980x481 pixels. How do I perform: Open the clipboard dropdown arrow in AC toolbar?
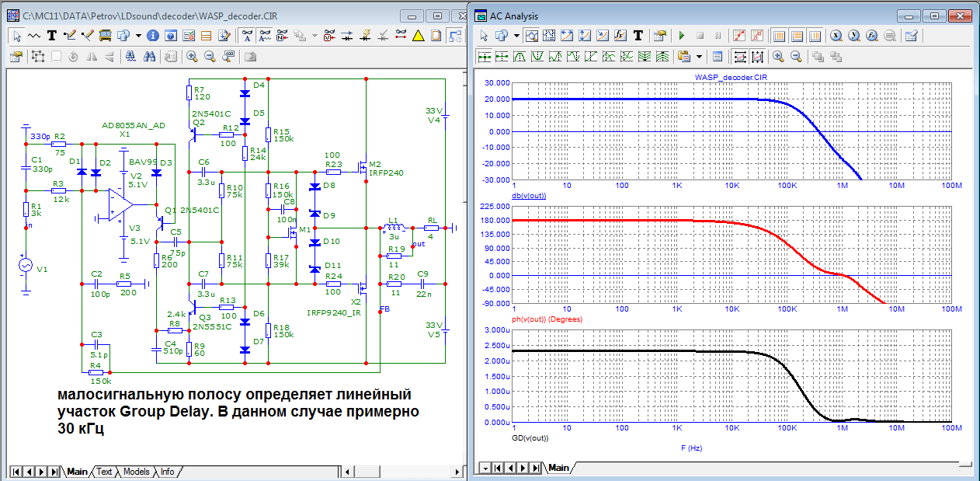tap(700, 56)
